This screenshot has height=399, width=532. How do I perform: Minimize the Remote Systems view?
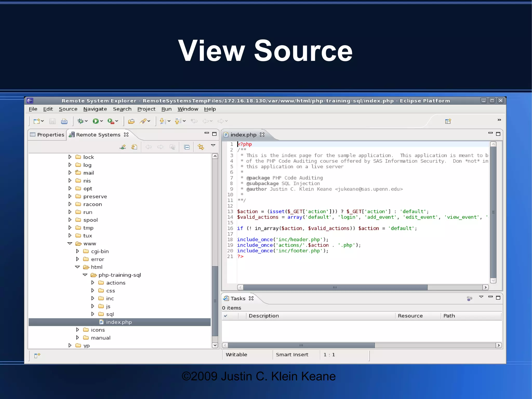click(207, 133)
